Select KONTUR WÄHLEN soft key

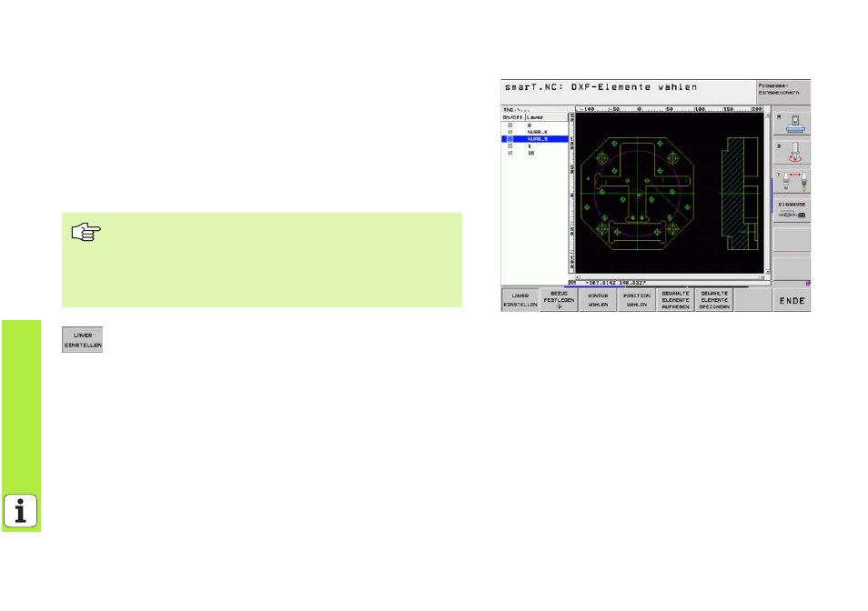point(598,300)
